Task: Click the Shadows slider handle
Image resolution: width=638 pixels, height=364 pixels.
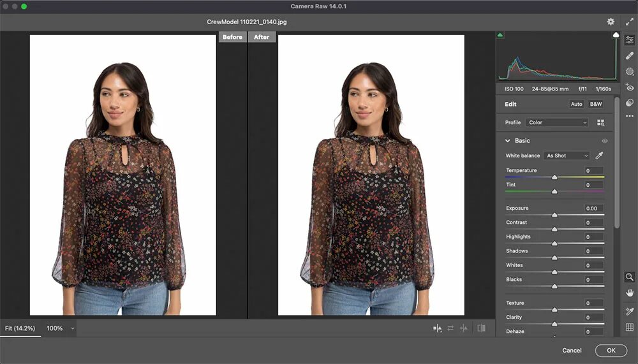Action: [554, 258]
